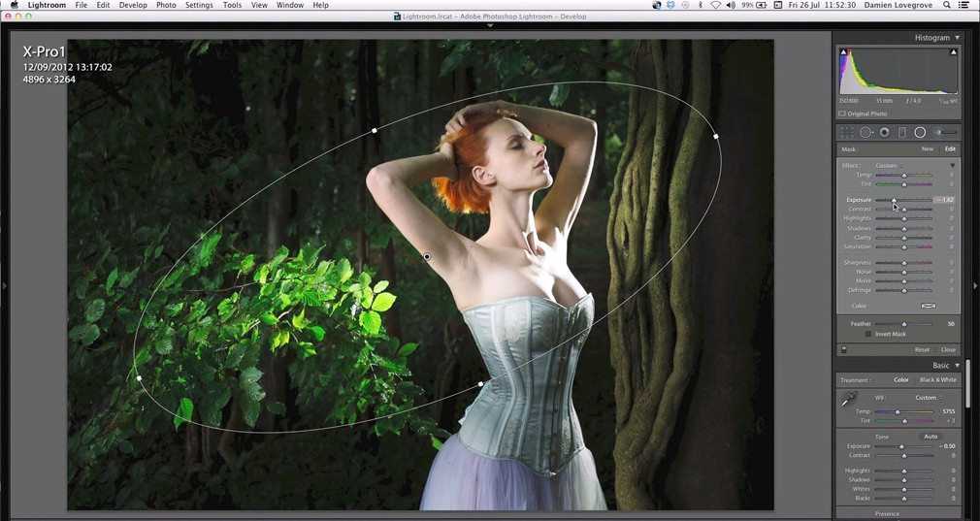Collapse the Effect sliders disclosure triangle
Image resolution: width=980 pixels, height=521 pixels.
click(953, 166)
